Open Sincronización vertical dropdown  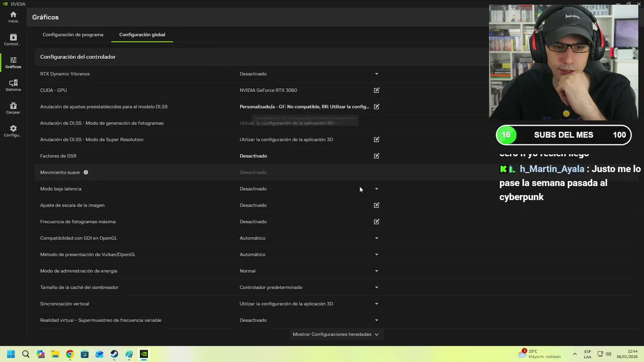click(376, 304)
